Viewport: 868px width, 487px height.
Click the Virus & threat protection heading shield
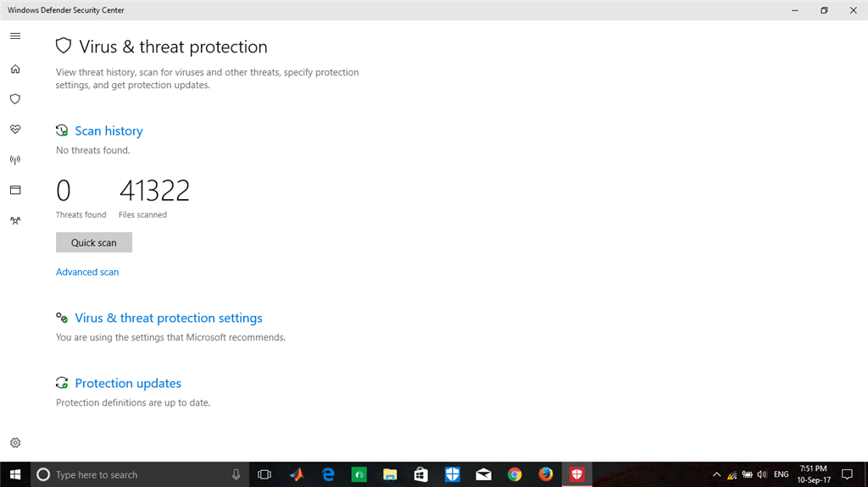point(64,46)
